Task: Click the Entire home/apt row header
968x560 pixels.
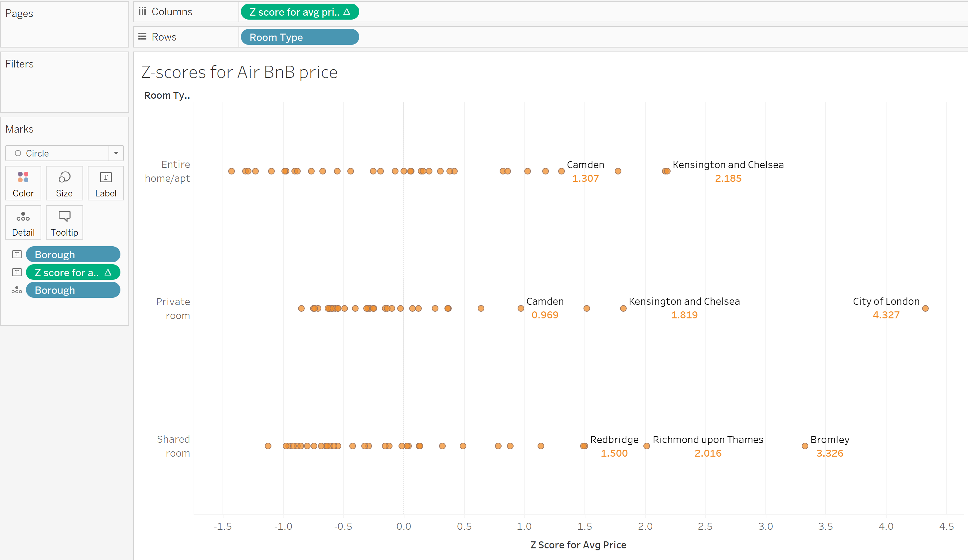Action: click(167, 171)
